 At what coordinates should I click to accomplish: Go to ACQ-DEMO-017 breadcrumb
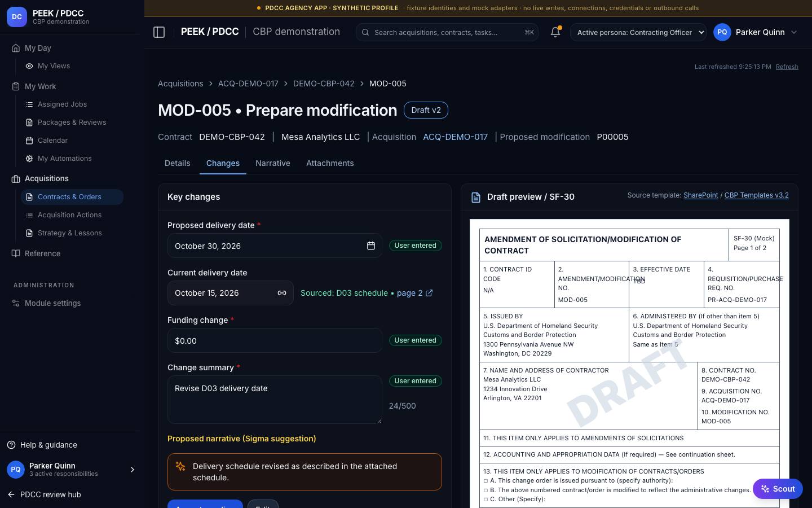[248, 84]
